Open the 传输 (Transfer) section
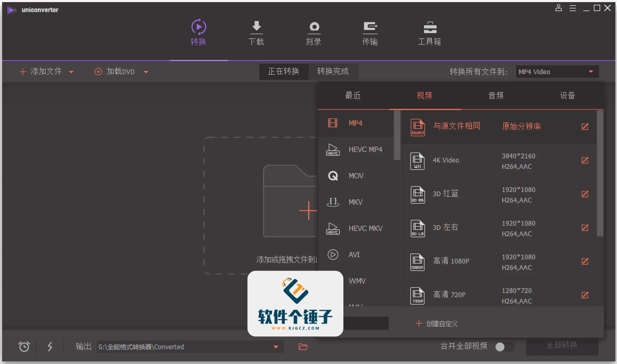The height and width of the screenshot is (364, 617). click(370, 33)
